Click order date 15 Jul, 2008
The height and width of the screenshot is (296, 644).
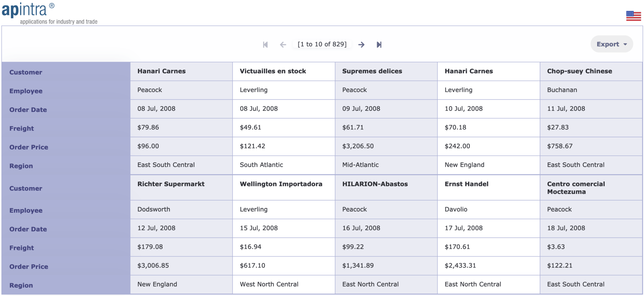(x=259, y=228)
